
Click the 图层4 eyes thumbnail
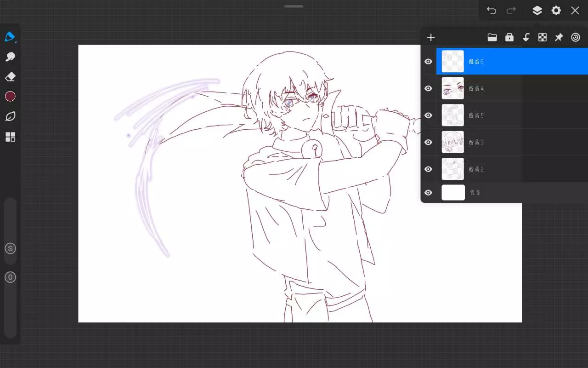tap(453, 88)
